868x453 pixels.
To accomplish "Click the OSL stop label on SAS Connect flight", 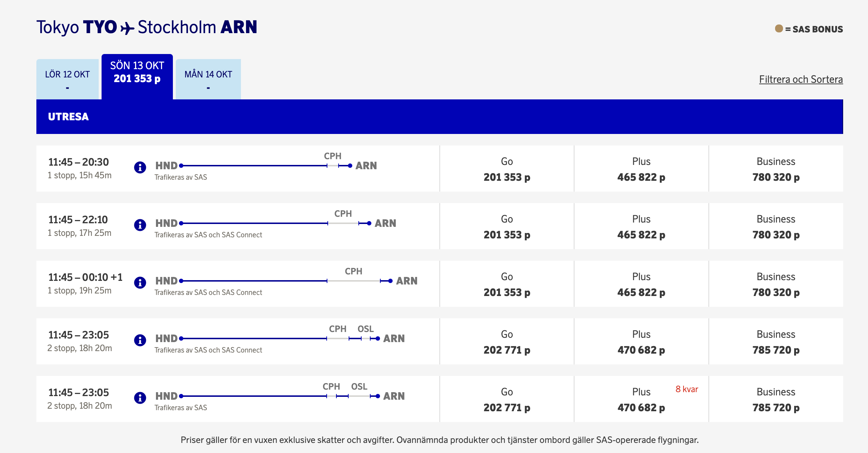I will 366,329.
